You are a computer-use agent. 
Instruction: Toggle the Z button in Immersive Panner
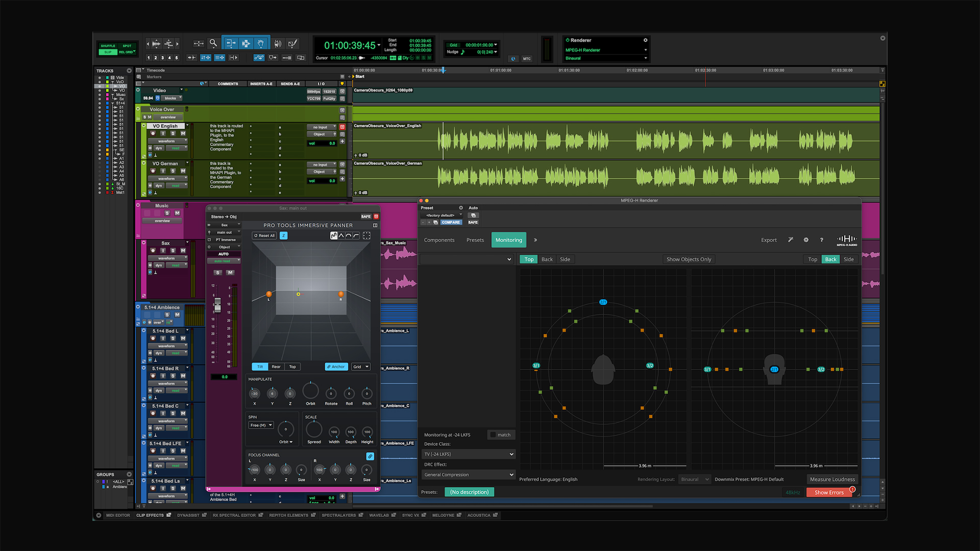[x=284, y=235]
